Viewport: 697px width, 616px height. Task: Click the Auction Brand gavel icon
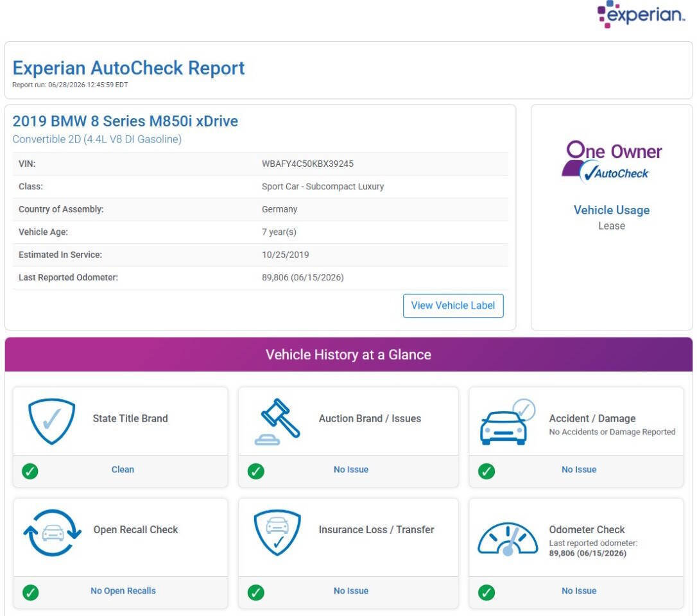pyautogui.click(x=277, y=422)
